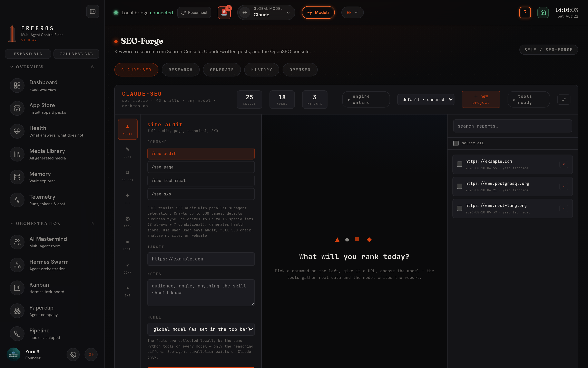The height and width of the screenshot is (368, 588).
Task: Switch to the GENERATE tab
Action: (222, 70)
